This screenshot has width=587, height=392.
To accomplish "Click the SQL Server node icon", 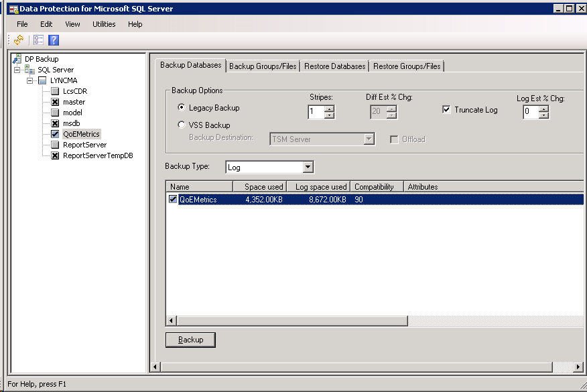I will tap(30, 70).
